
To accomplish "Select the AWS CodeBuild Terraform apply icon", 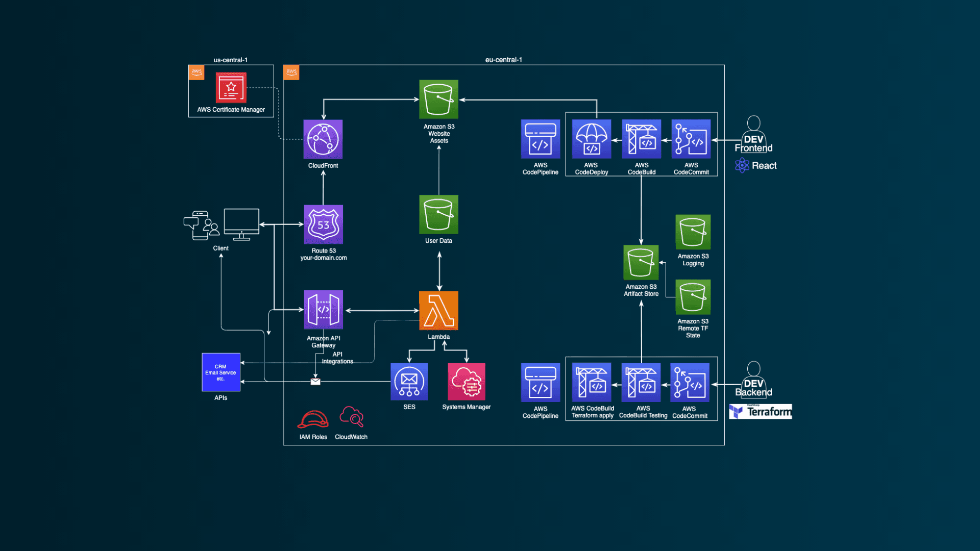I will 591,383.
